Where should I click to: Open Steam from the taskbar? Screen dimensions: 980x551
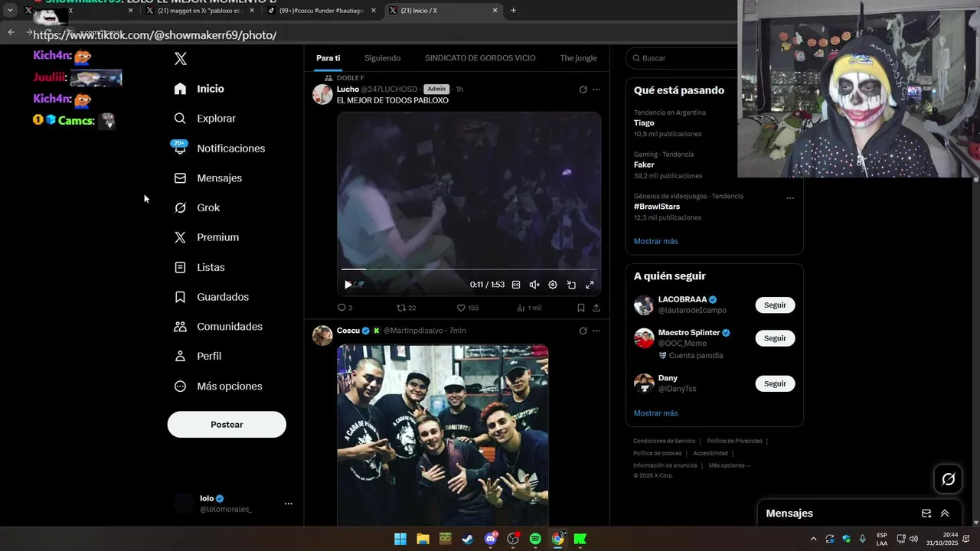[467, 539]
